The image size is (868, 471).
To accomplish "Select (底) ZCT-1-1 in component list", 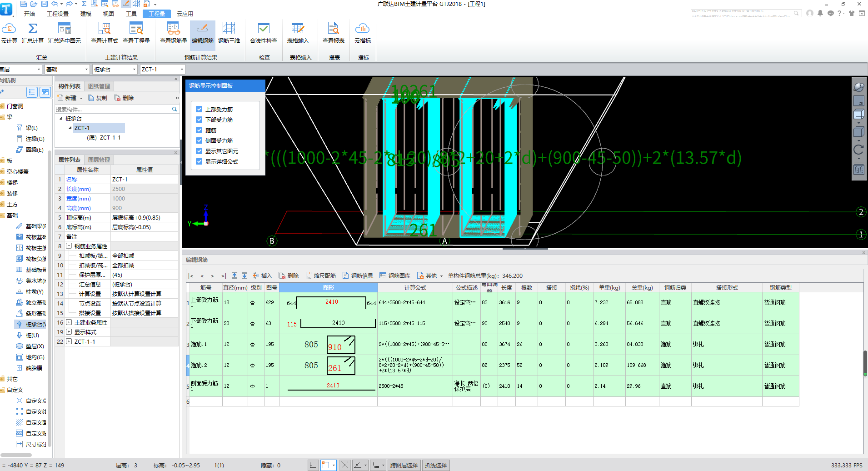I will [104, 138].
